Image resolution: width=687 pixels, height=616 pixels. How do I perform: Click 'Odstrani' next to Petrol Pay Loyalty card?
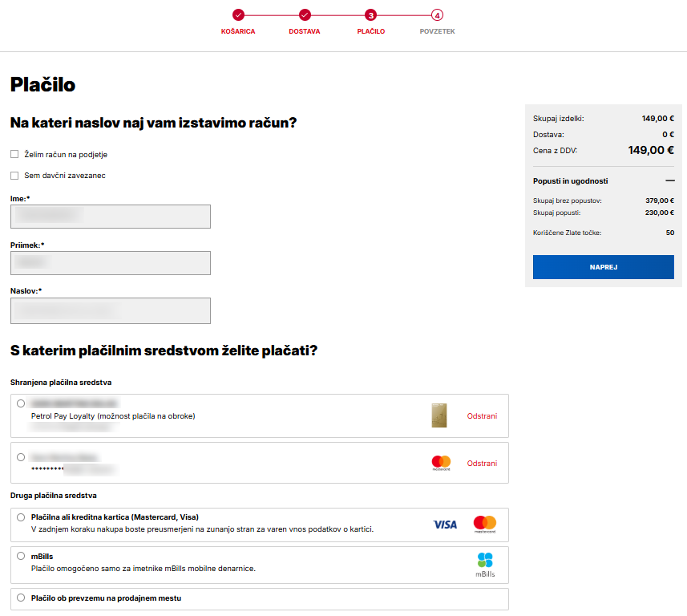481,415
